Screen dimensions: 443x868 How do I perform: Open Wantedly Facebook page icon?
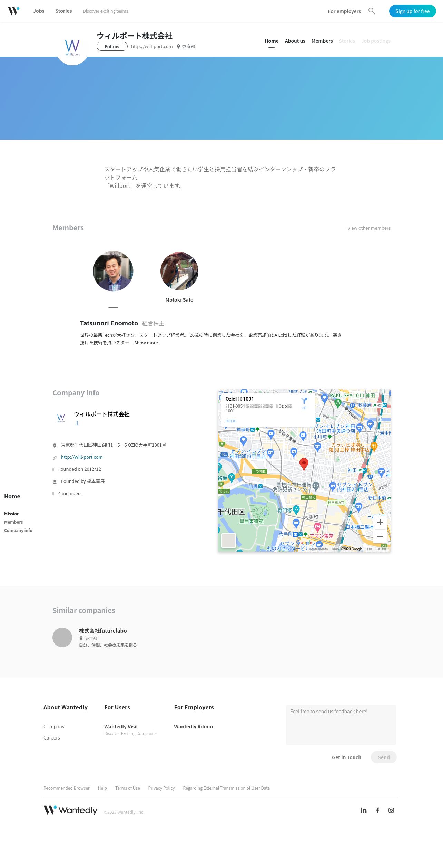tap(377, 810)
